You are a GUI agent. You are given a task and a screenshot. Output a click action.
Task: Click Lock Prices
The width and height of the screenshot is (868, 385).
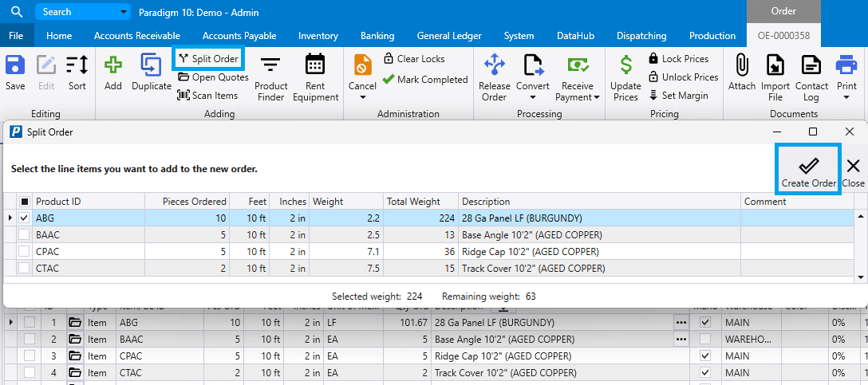[679, 59]
